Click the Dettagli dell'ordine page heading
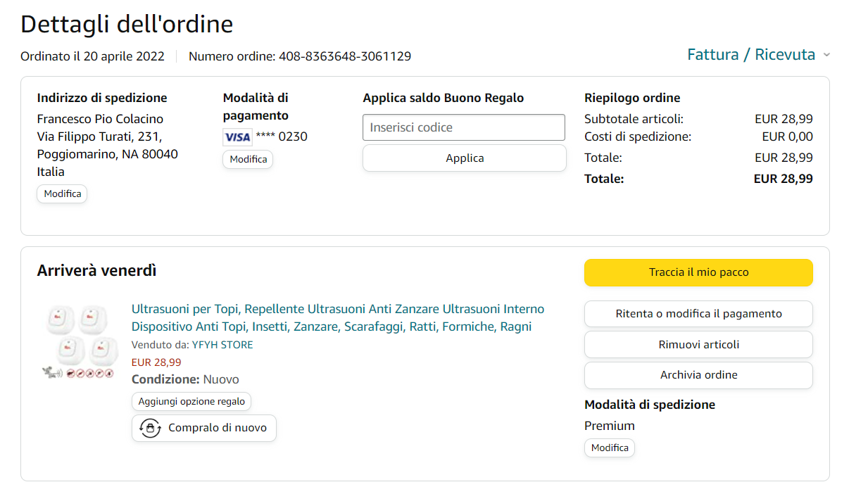This screenshot has width=868, height=494. click(127, 25)
